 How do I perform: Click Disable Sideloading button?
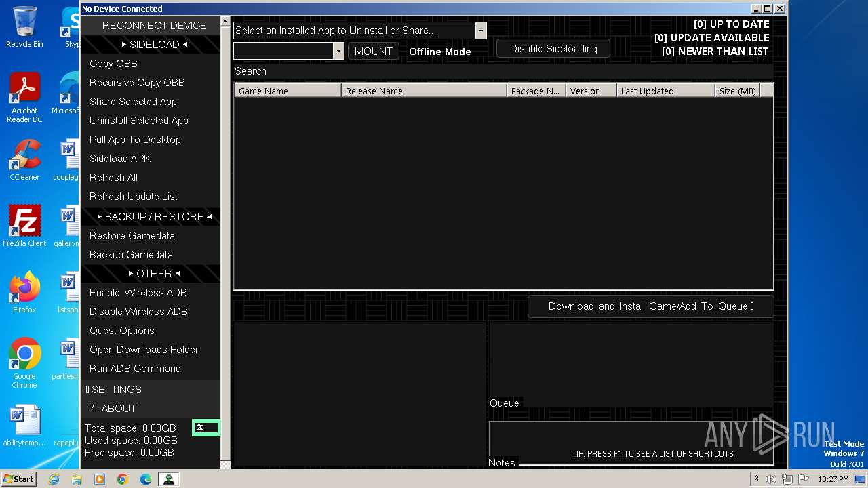click(x=553, y=49)
